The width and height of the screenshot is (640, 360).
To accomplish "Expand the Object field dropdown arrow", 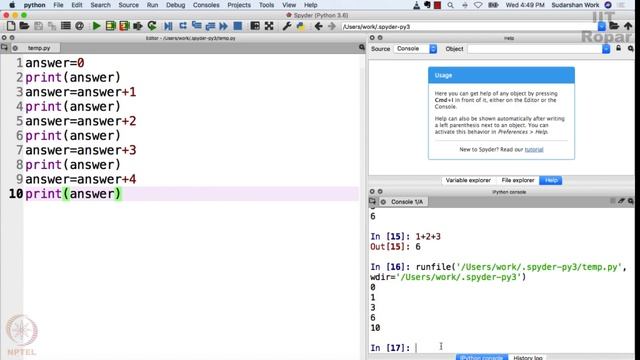I will point(606,49).
